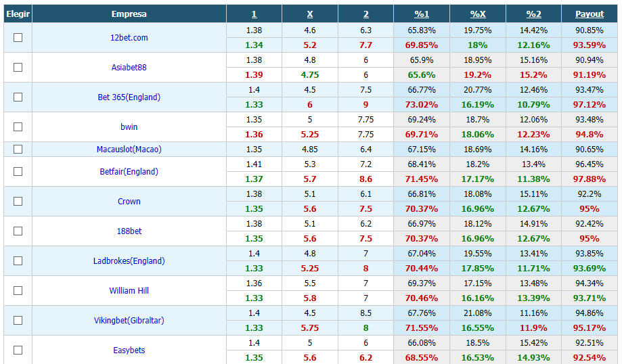Screen dimensions: 622x364
Task: Enable the Betfair(England) checkbox
Action: pyautogui.click(x=18, y=172)
